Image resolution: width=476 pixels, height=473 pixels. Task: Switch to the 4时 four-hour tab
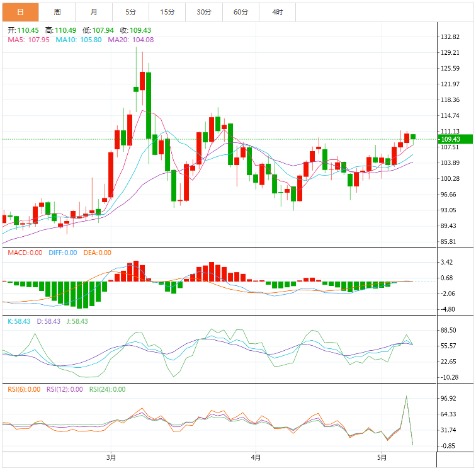click(x=277, y=12)
